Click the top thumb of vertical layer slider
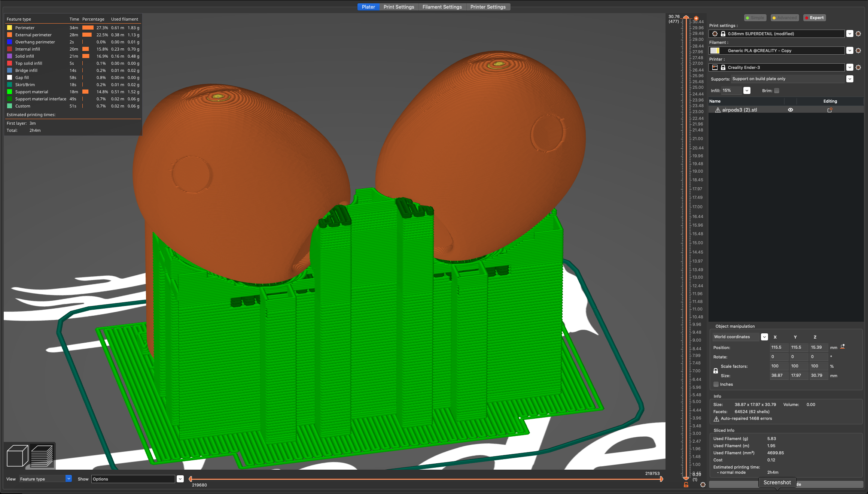This screenshot has height=494, width=868. click(686, 17)
